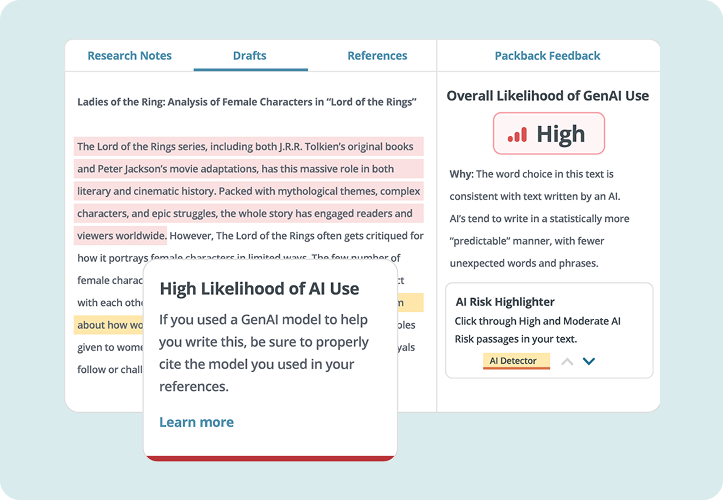Click 'Overall Likelihood of GenAI Use' heading
Viewport: 723px width, 500px height.
click(547, 96)
